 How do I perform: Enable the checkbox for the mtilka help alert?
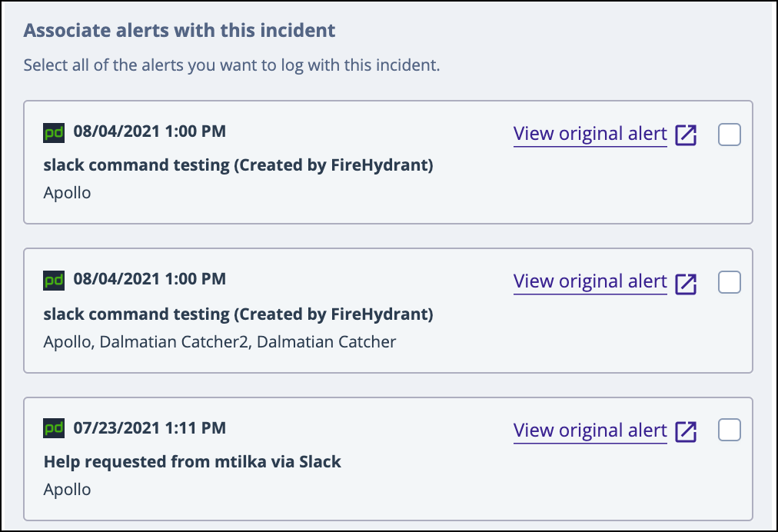pos(729,429)
